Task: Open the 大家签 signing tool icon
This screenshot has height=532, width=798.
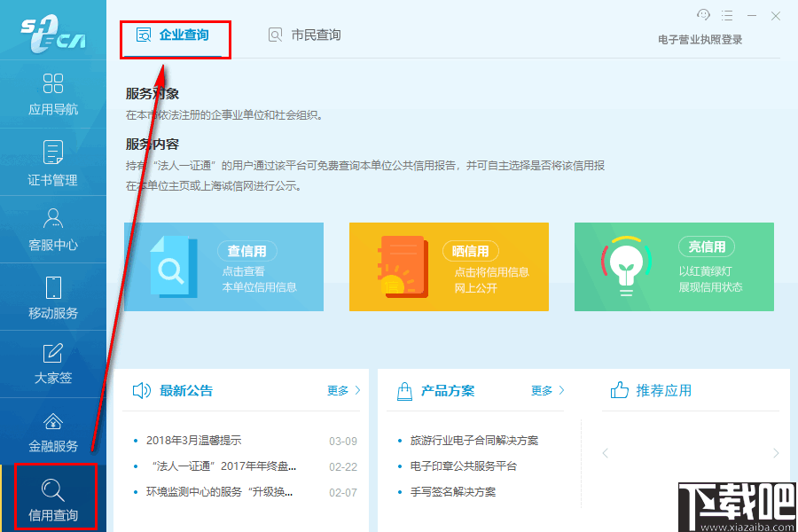Action: (53, 364)
